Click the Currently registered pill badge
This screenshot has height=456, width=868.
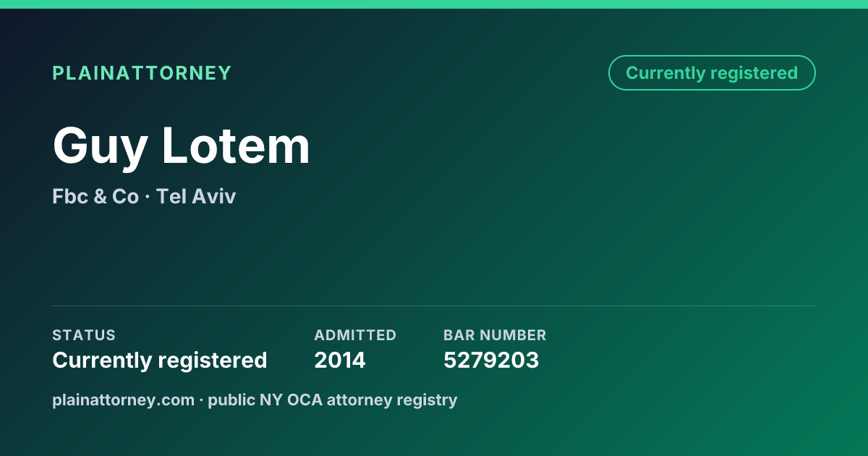(x=712, y=73)
